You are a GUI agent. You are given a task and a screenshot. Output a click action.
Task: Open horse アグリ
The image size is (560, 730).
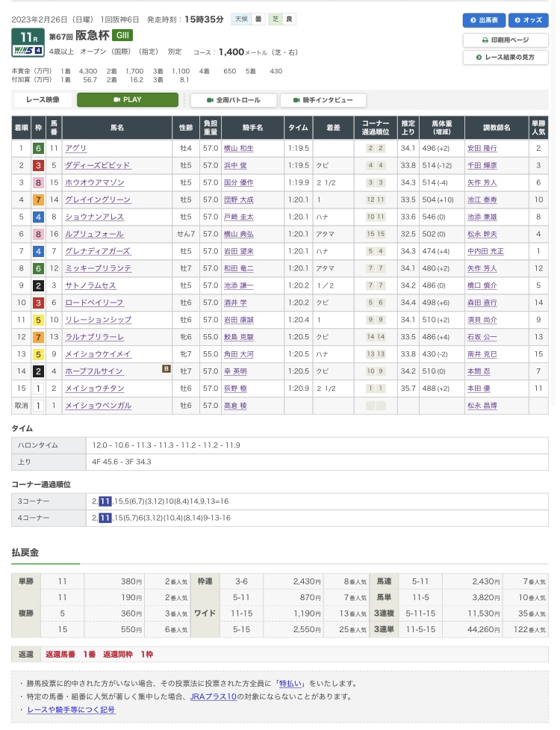[x=76, y=148]
